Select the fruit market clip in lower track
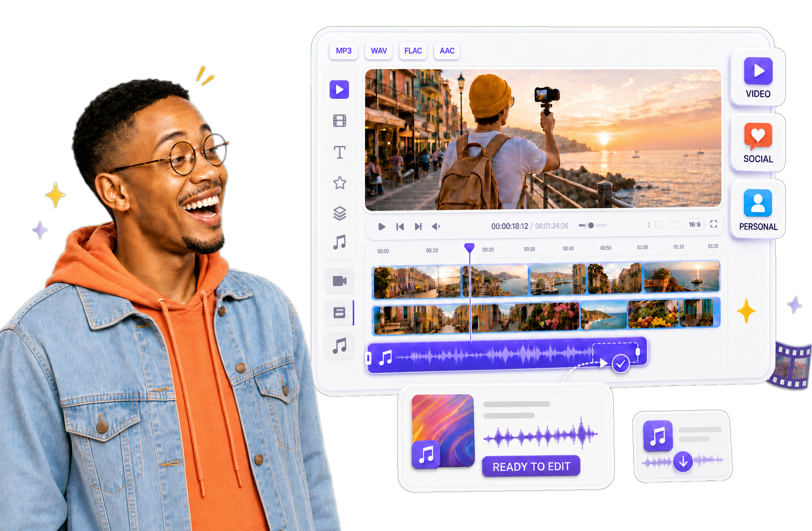 tap(653, 314)
